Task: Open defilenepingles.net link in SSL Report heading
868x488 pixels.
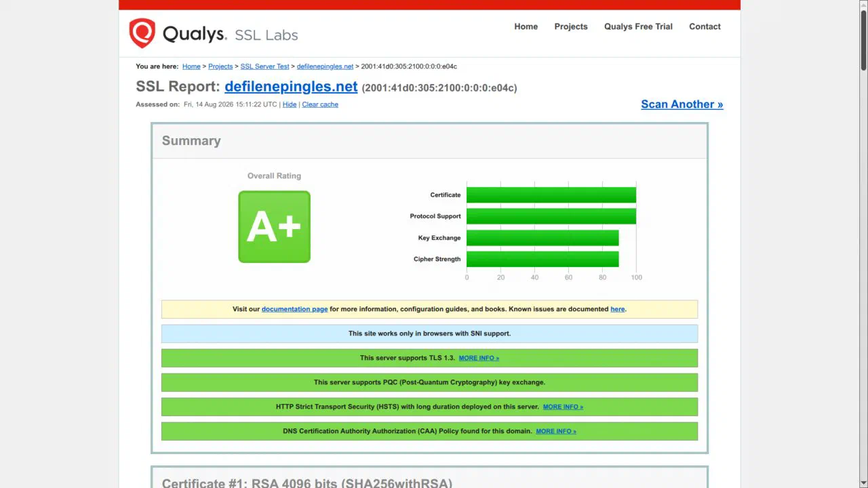Action: tap(291, 87)
